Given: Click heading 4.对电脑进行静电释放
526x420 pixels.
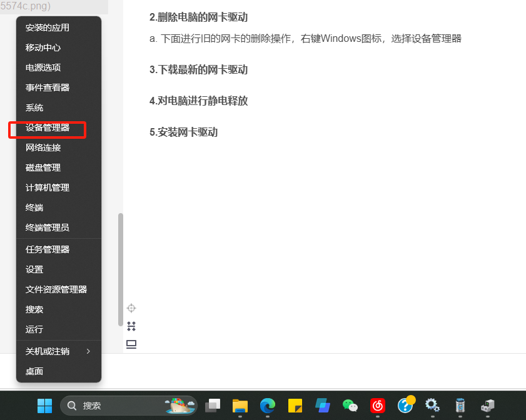Looking at the screenshot, I should pos(199,101).
